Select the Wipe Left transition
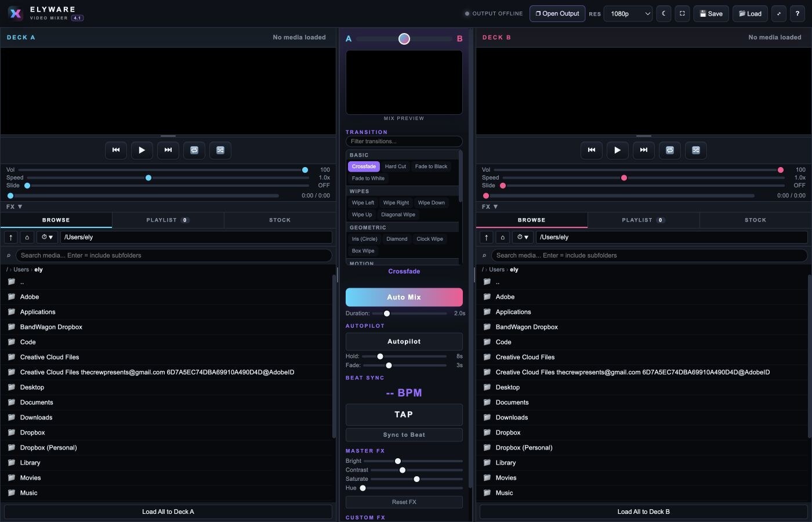Image resolution: width=812 pixels, height=522 pixels. point(363,202)
